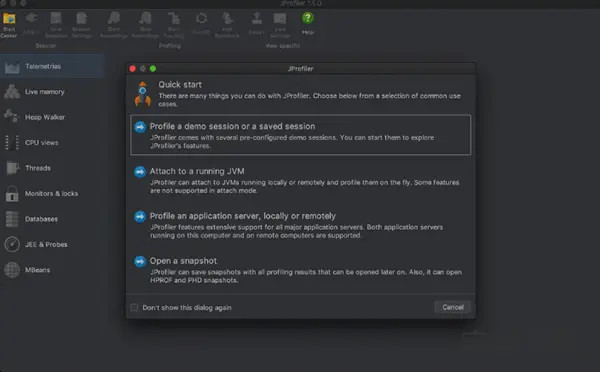Image resolution: width=600 pixels, height=372 pixels.
Task: Choose Profile an application server, locally or remotely
Action: point(300,225)
